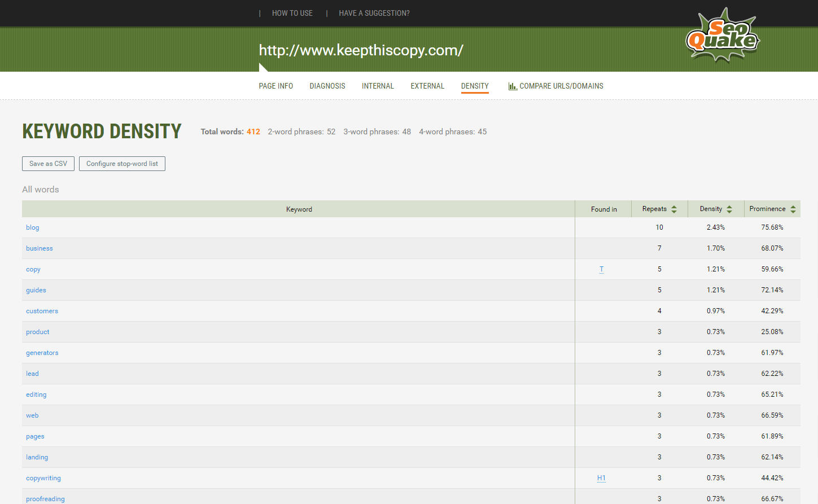Viewport: 818px width, 504px height.
Task: Click the customers keyword
Action: pos(42,311)
